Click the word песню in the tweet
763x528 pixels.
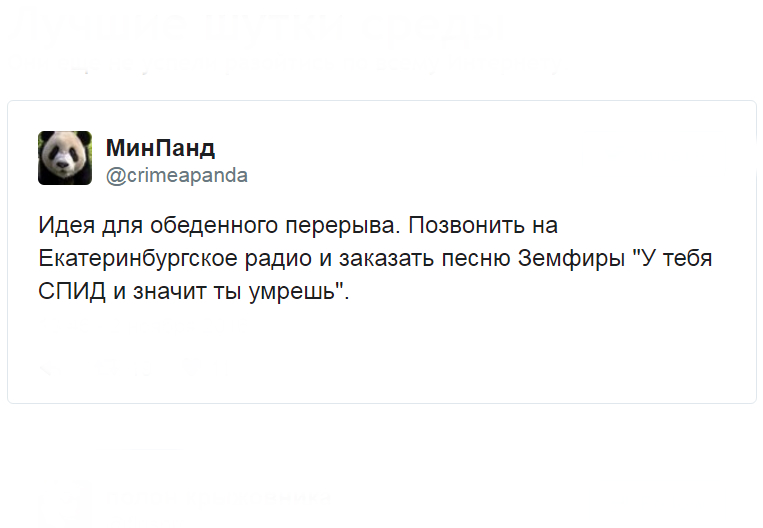pyautogui.click(x=476, y=258)
